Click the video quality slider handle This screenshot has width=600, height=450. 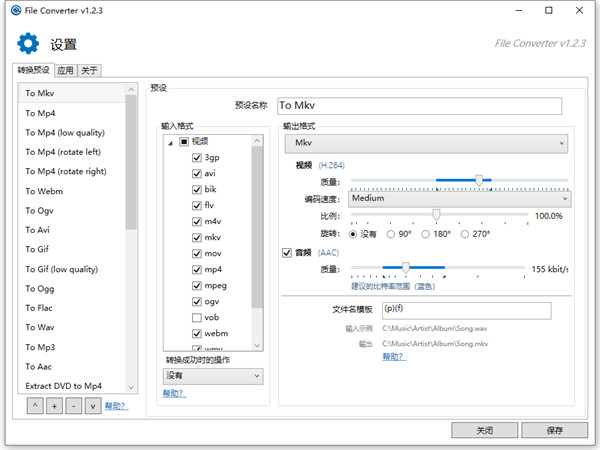click(479, 180)
